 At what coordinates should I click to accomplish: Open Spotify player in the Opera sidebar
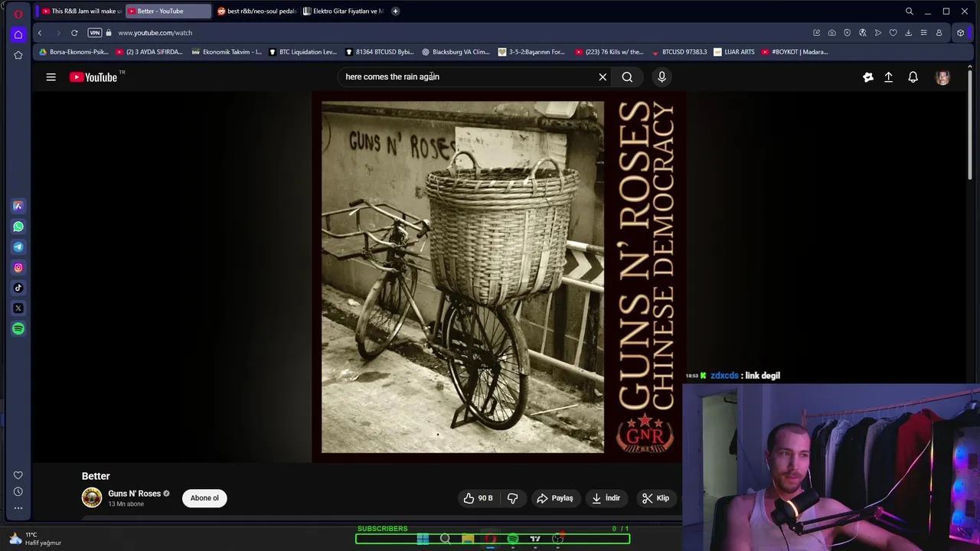[18, 328]
